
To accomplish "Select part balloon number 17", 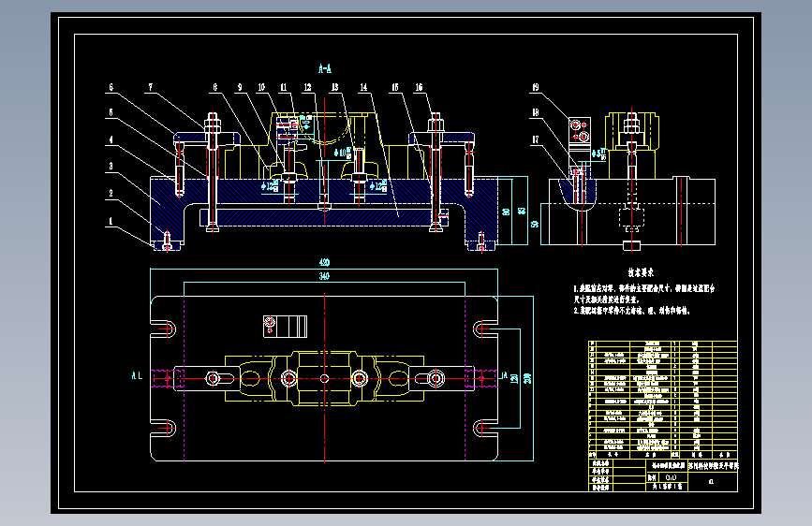I will point(536,139).
